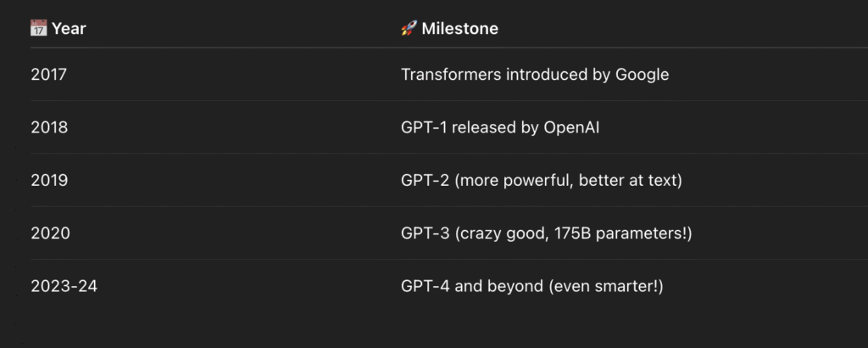The image size is (868, 348).
Task: Click the calendar emoji icon beside Year
Action: (39, 28)
